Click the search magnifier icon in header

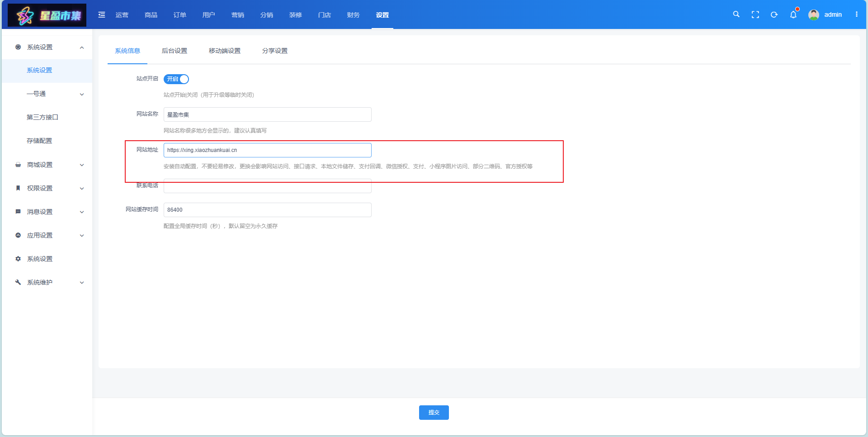pyautogui.click(x=736, y=14)
